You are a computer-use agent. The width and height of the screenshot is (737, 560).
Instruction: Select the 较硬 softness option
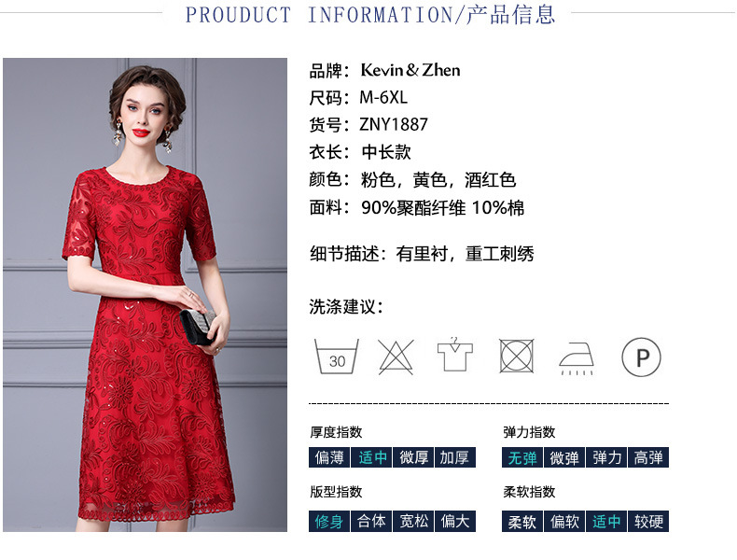tap(648, 521)
